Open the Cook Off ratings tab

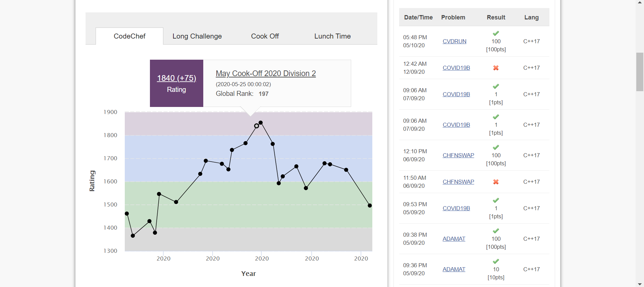[265, 36]
